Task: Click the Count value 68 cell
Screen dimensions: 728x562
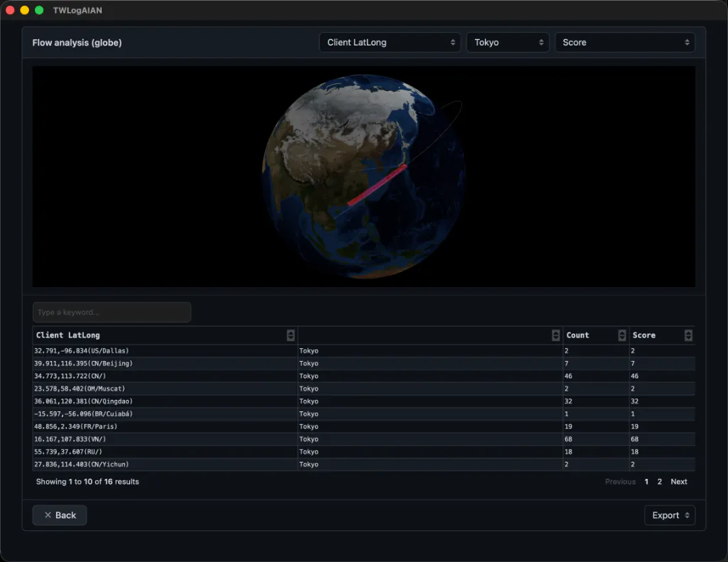Action: click(x=596, y=439)
